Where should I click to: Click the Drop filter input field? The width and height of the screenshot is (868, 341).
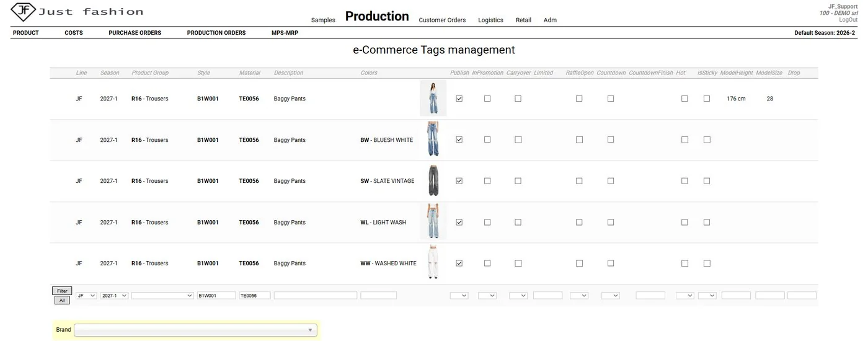pyautogui.click(x=802, y=296)
